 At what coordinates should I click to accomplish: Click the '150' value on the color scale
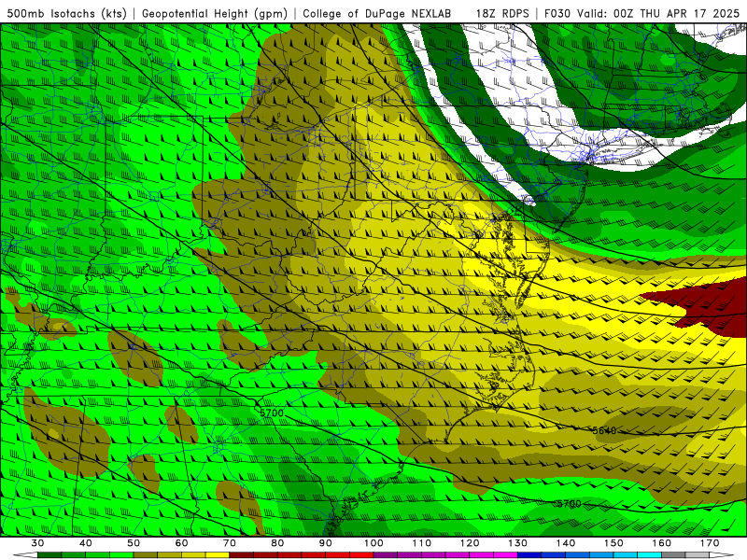613,543
